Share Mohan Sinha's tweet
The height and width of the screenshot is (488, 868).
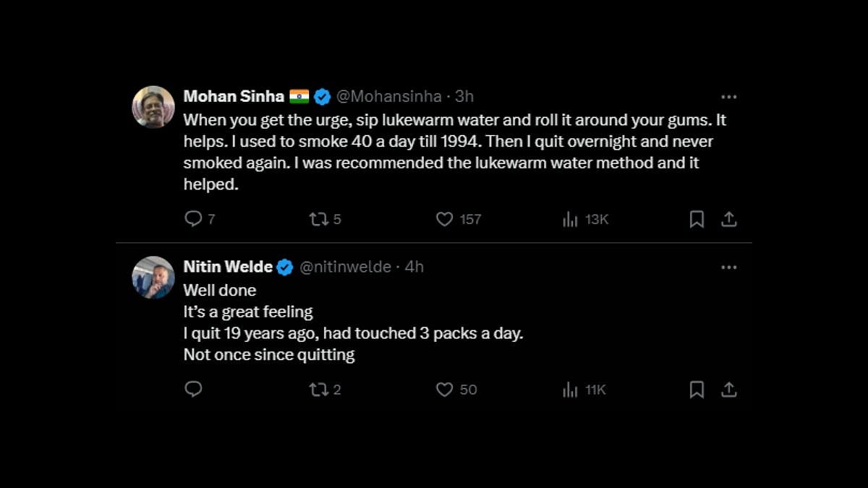(729, 219)
